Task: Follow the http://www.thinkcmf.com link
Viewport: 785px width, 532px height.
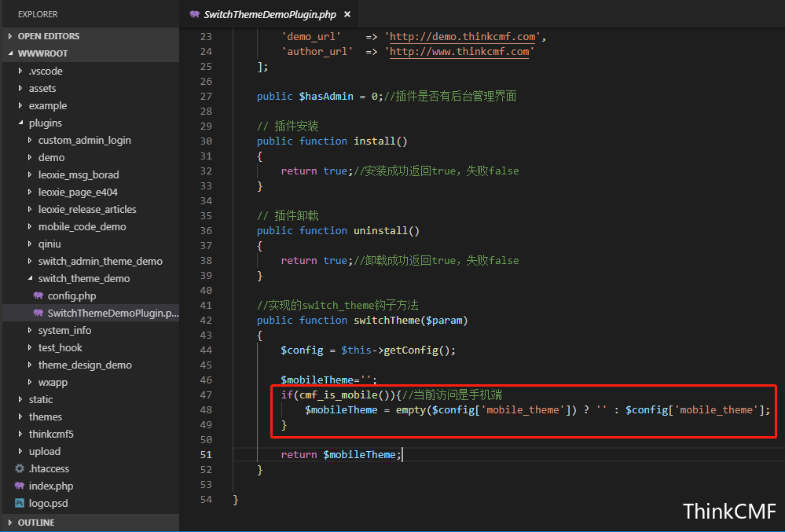Action: click(460, 52)
